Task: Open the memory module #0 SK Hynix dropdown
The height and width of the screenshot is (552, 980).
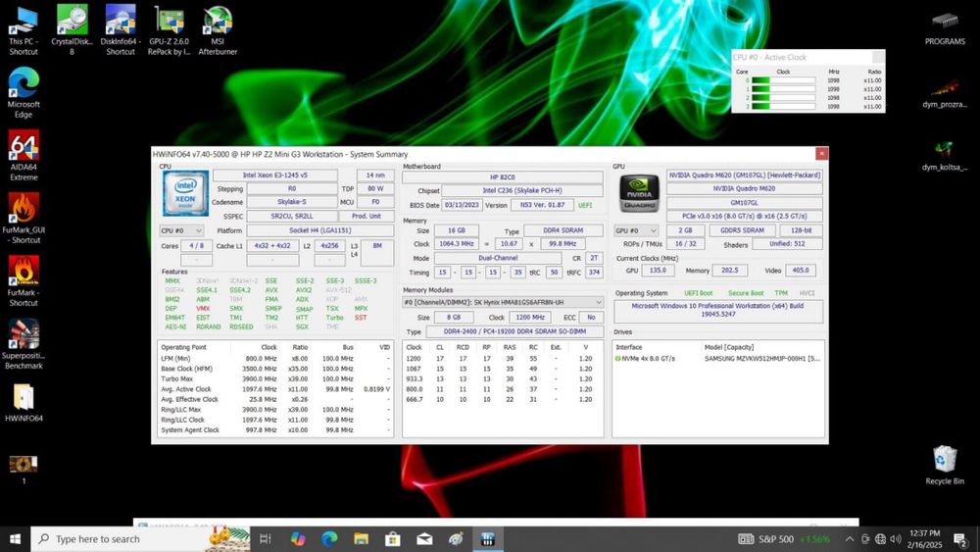Action: click(503, 302)
